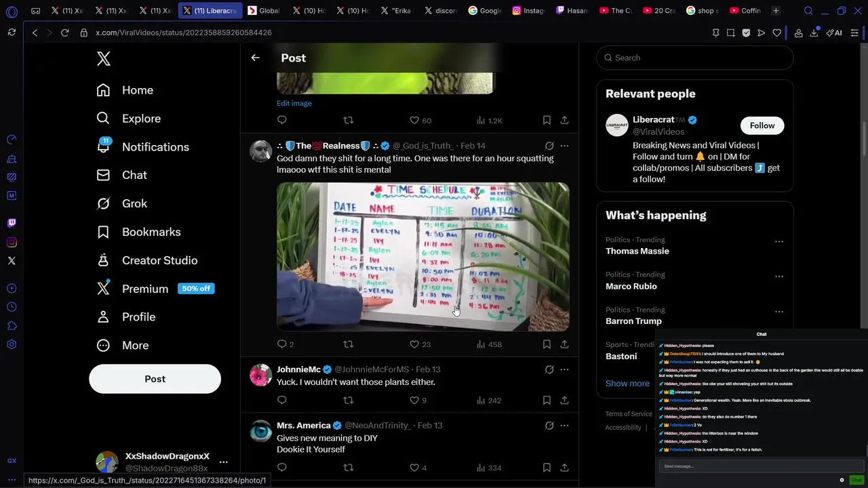
Task: Reply to The Realness post with 2 replies
Action: click(x=285, y=344)
